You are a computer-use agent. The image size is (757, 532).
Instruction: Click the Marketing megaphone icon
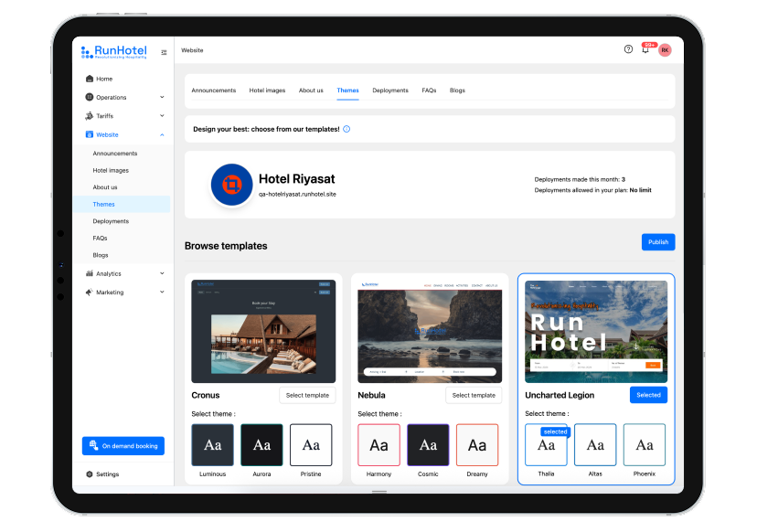click(x=90, y=293)
